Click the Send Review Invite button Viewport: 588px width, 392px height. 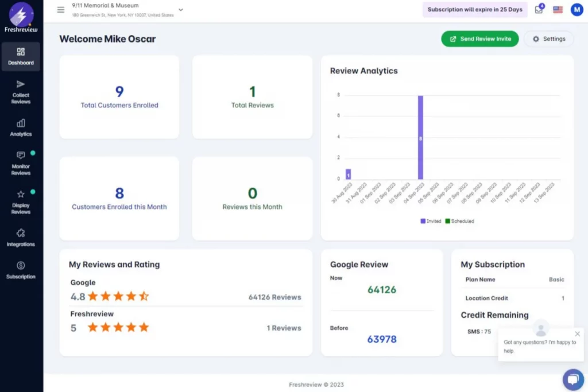[x=479, y=38]
